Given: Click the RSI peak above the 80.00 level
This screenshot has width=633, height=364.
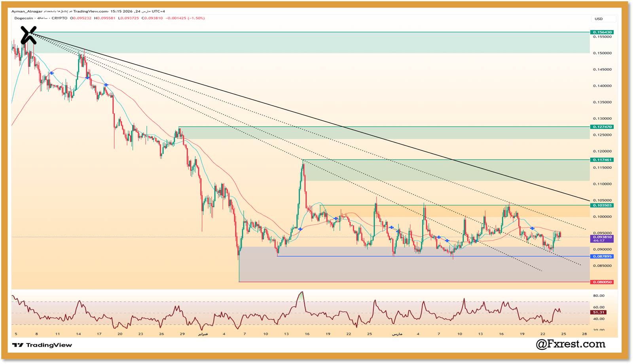Looking at the screenshot, I should click(302, 293).
